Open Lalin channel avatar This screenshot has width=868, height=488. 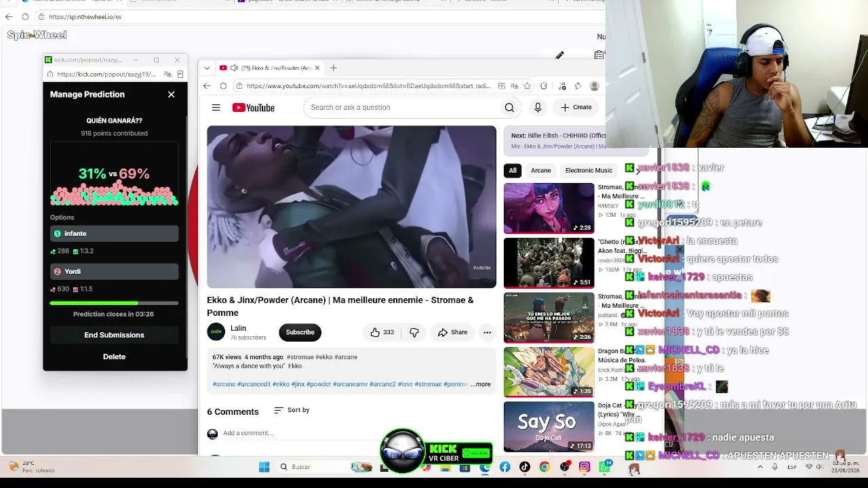pos(216,331)
